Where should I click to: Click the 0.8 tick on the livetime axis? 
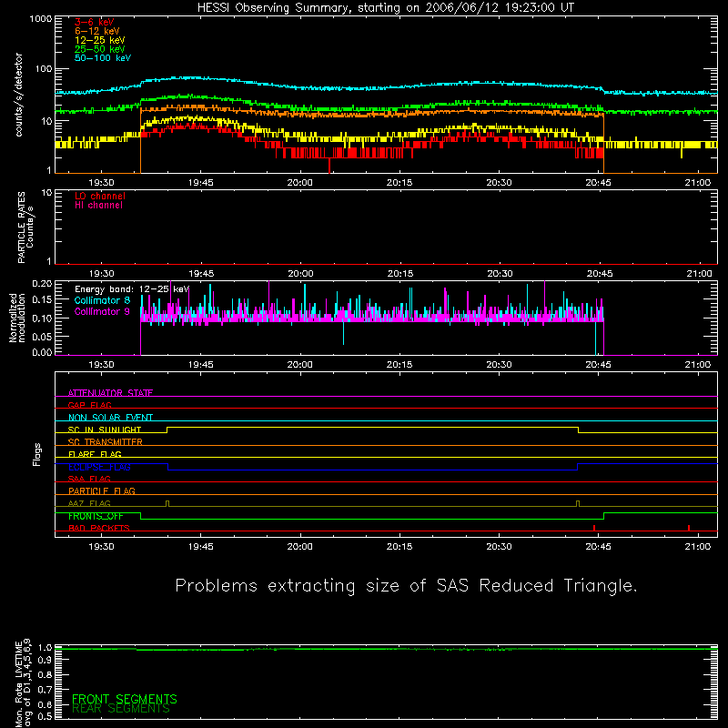click(x=45, y=674)
